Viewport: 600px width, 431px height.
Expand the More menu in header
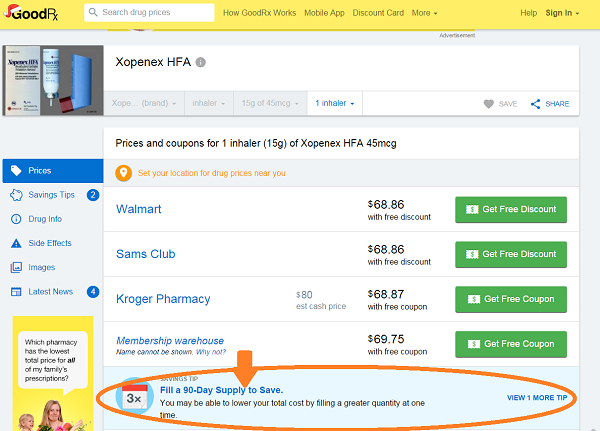point(424,13)
